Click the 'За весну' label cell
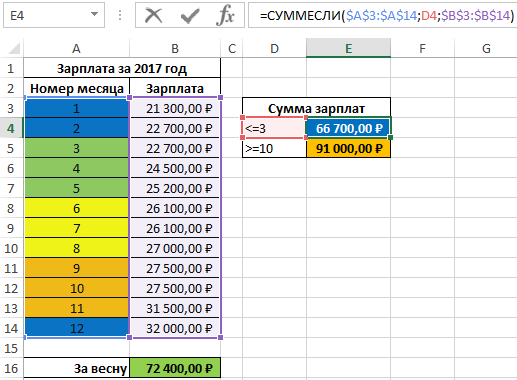Screen dimensions: 517x380 [77, 368]
